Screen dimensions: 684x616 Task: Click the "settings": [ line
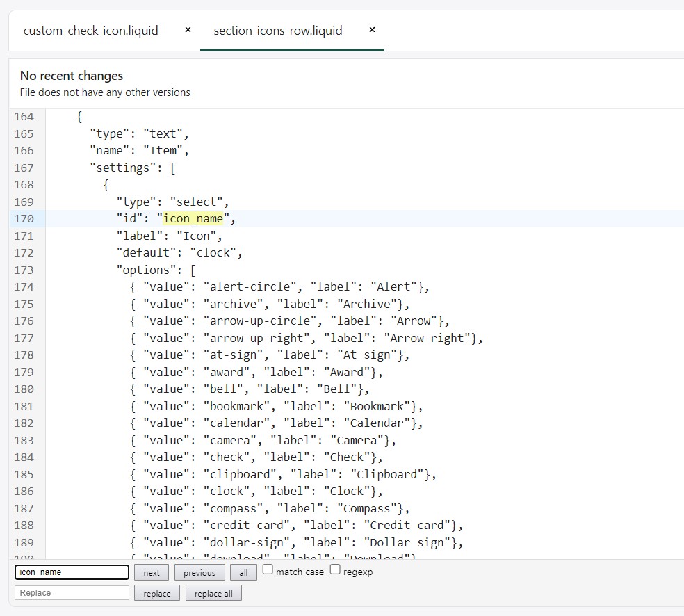point(133,168)
